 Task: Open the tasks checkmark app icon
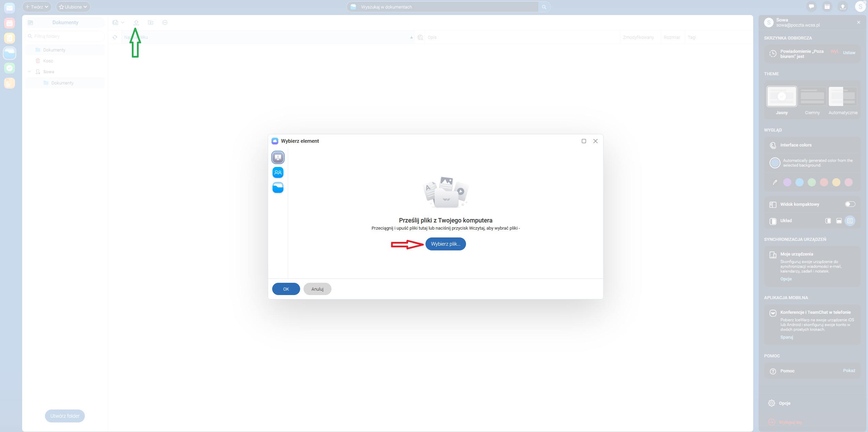[10, 68]
